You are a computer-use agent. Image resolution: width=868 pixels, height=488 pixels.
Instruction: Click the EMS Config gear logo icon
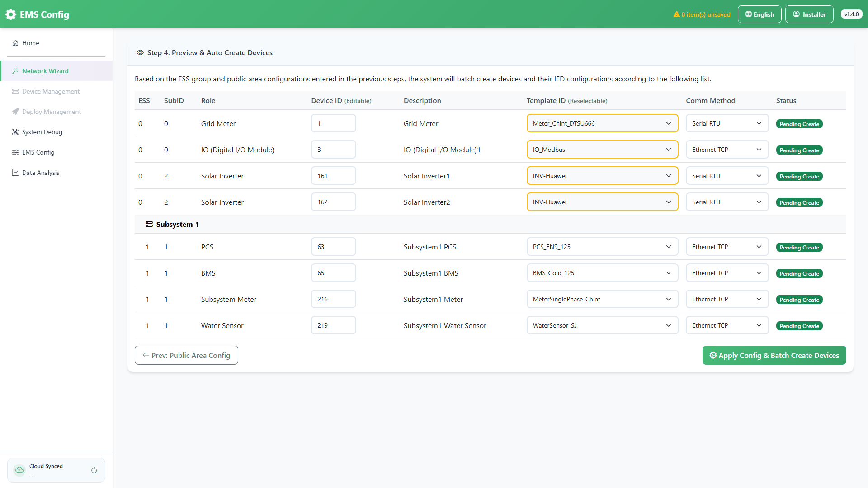[x=11, y=14]
